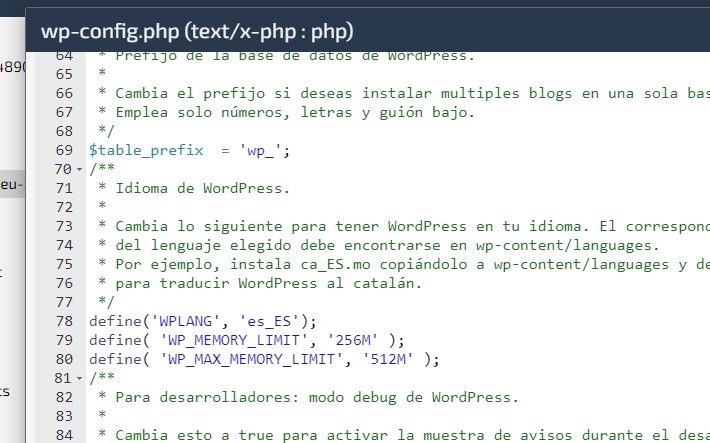Click 'WPLANG' in the define statement
Viewport: 710px width, 443px height.
pyautogui.click(x=186, y=321)
